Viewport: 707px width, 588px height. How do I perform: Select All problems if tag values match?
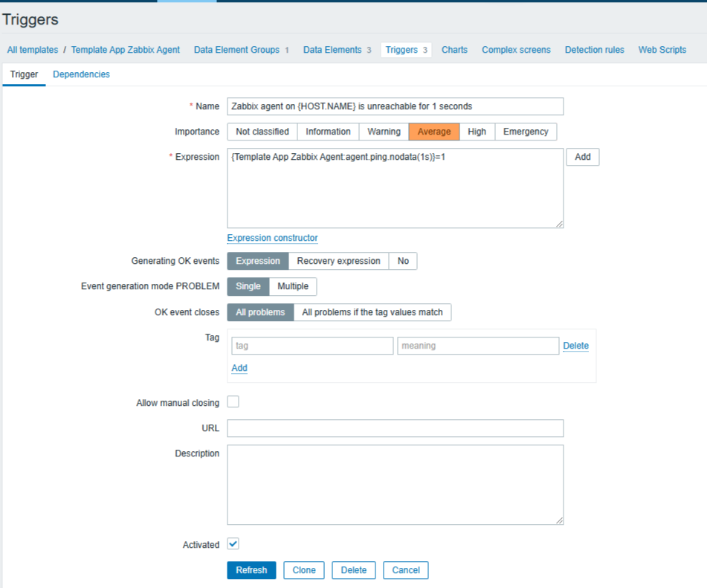pos(372,312)
